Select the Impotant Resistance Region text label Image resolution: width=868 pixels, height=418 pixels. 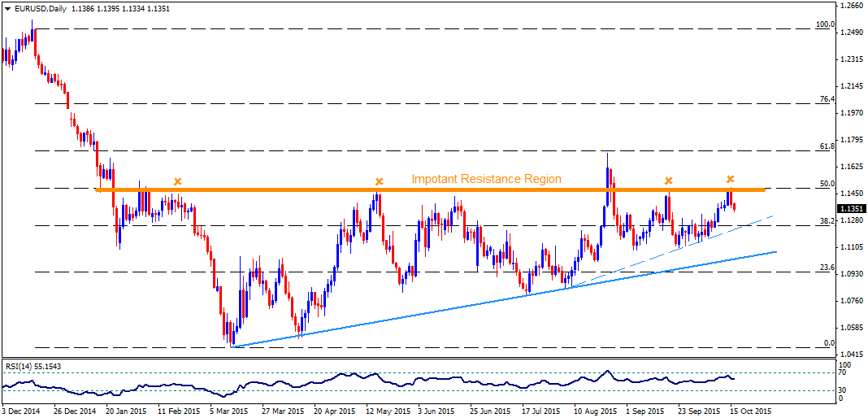point(486,179)
